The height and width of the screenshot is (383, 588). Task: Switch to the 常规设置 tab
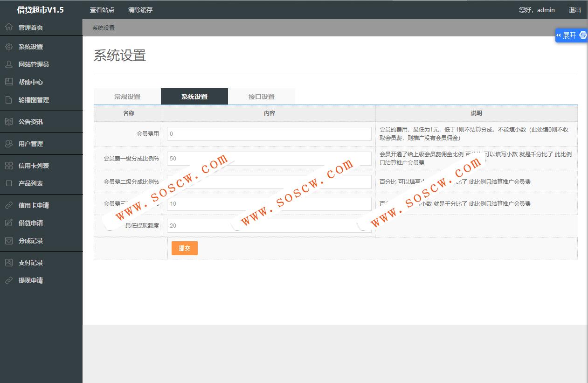[127, 97]
